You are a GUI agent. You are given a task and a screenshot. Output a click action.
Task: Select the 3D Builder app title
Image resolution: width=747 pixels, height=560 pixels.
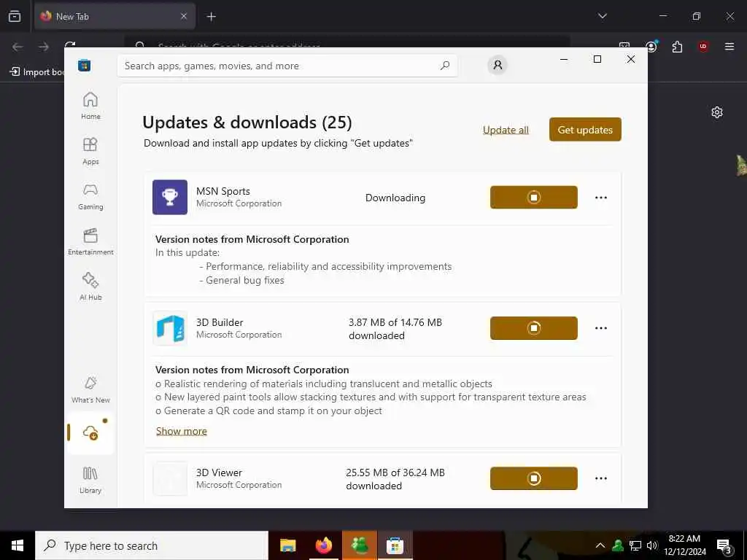click(220, 322)
